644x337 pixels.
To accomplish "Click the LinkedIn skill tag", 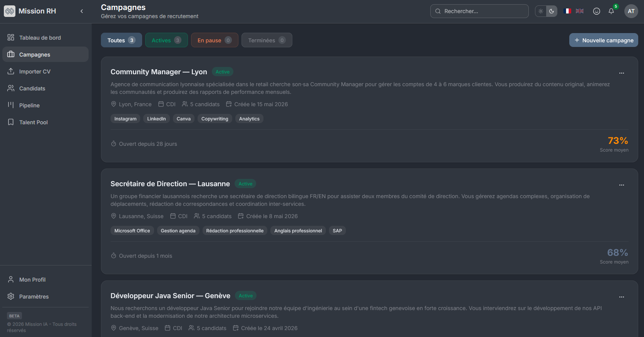I will pyautogui.click(x=156, y=118).
